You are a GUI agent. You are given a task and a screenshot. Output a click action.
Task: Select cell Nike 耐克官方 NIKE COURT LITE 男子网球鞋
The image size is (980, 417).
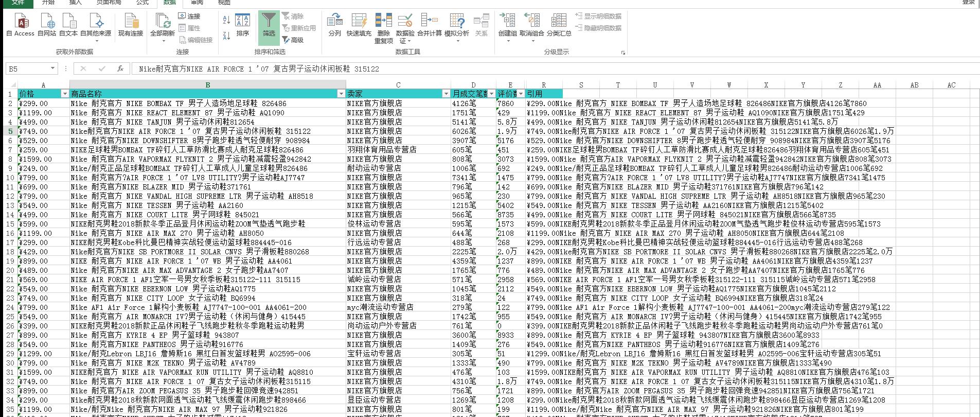tap(207, 215)
